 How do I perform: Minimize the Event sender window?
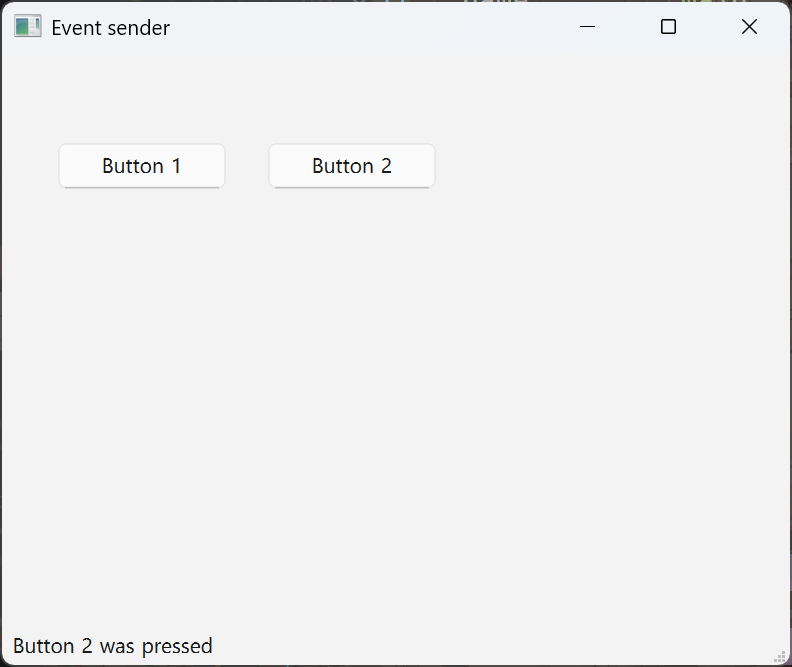click(x=588, y=27)
